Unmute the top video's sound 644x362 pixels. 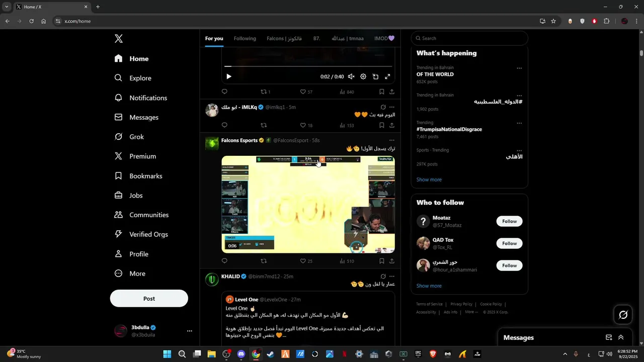[x=351, y=77]
